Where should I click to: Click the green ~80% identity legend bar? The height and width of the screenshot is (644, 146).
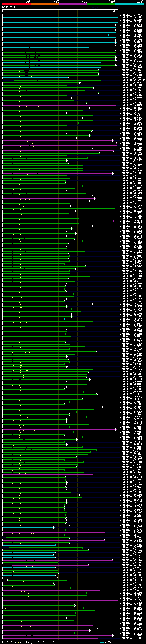101,4
